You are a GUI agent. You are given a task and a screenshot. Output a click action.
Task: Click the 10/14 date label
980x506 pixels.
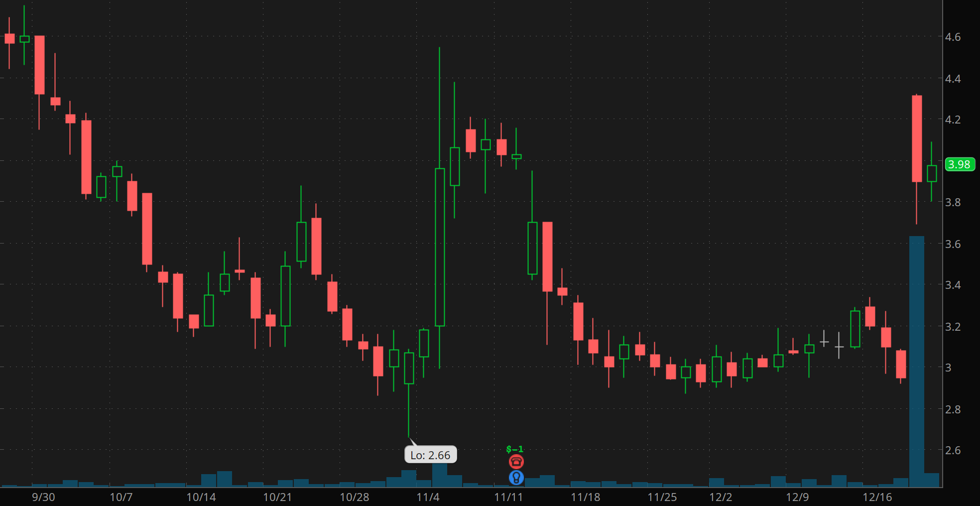pos(201,497)
